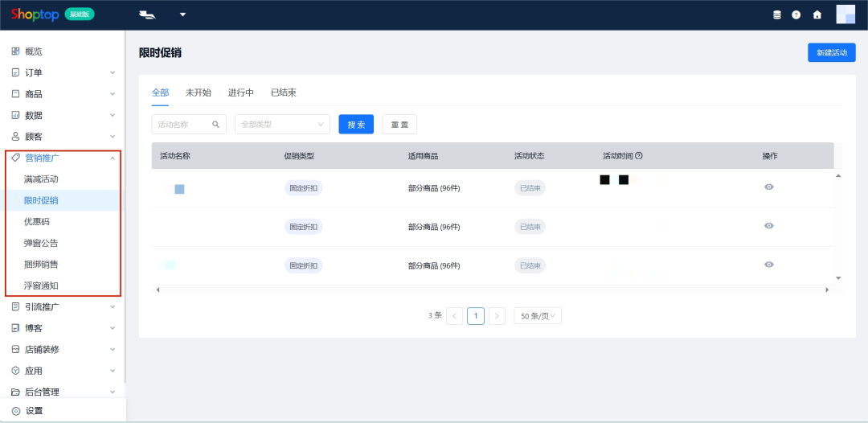Open the database coins icon in header

[x=777, y=15]
